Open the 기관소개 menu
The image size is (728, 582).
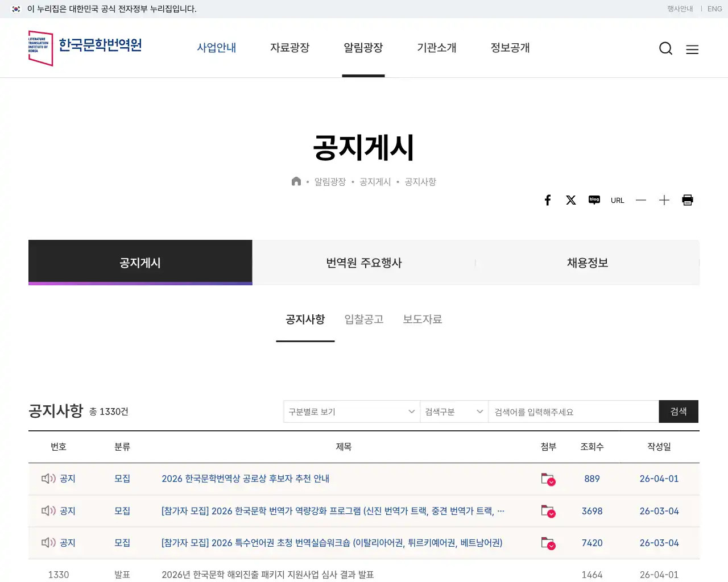437,48
